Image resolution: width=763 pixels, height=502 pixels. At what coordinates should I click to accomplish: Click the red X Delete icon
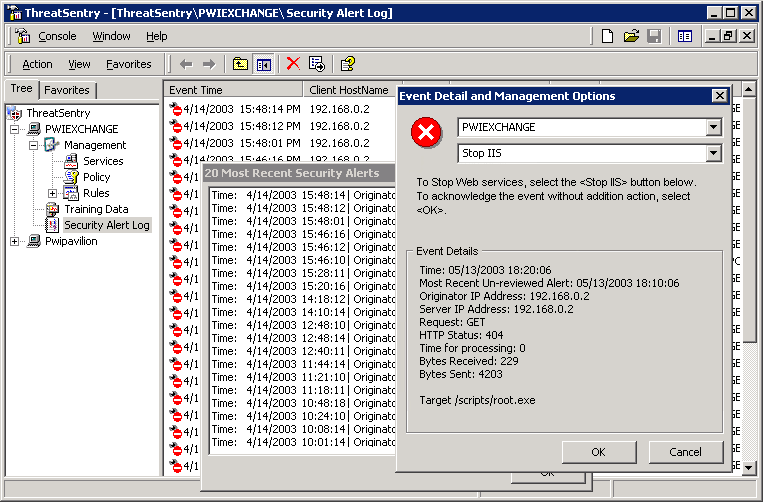tap(293, 63)
